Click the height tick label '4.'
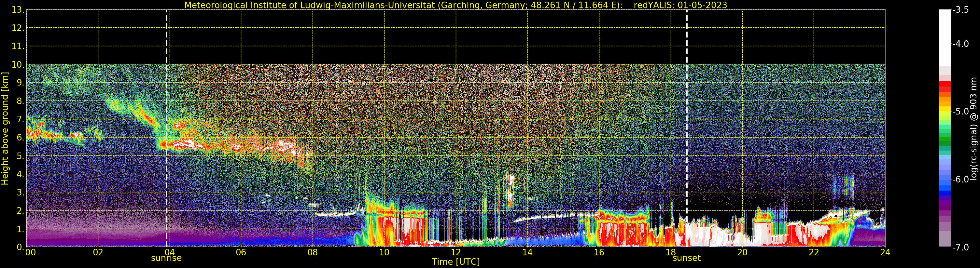The image size is (980, 268). point(21,174)
